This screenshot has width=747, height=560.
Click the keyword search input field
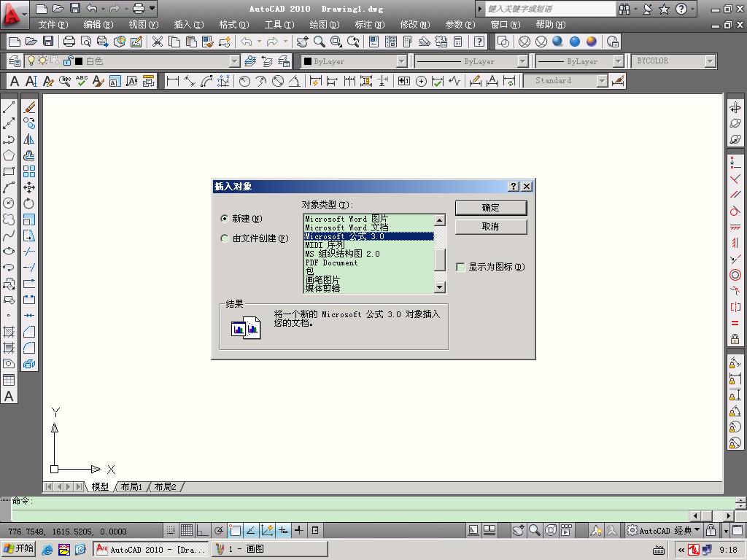[x=550, y=9]
